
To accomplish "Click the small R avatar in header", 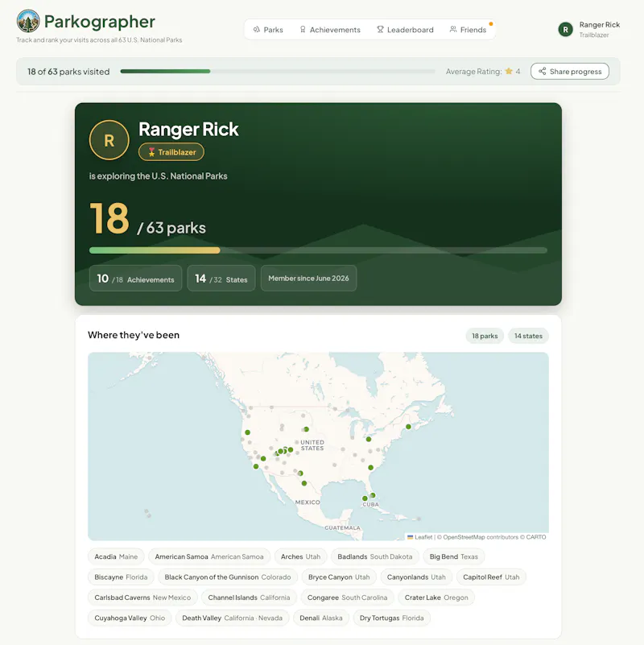I will (565, 30).
